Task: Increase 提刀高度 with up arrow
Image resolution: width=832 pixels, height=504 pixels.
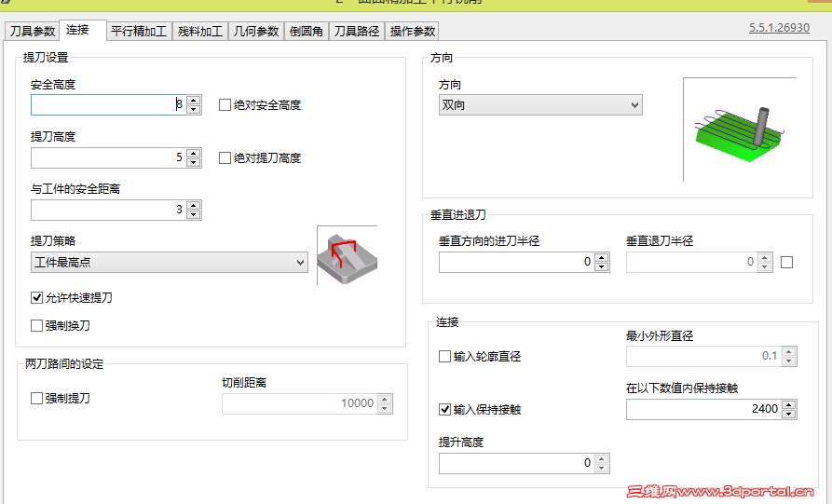Action: coord(194,153)
